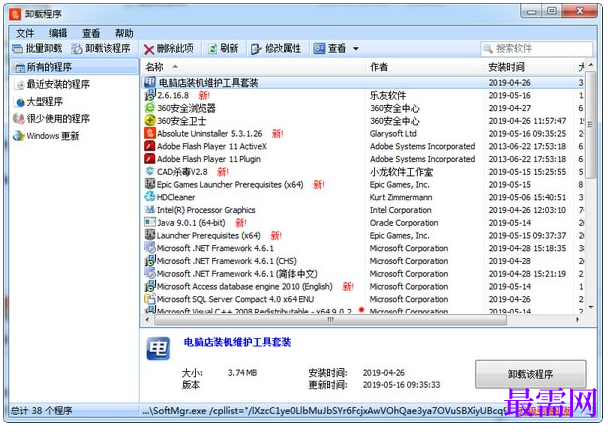Click the 查看 view toolbar icon
This screenshot has width=616, height=434.
coord(319,49)
